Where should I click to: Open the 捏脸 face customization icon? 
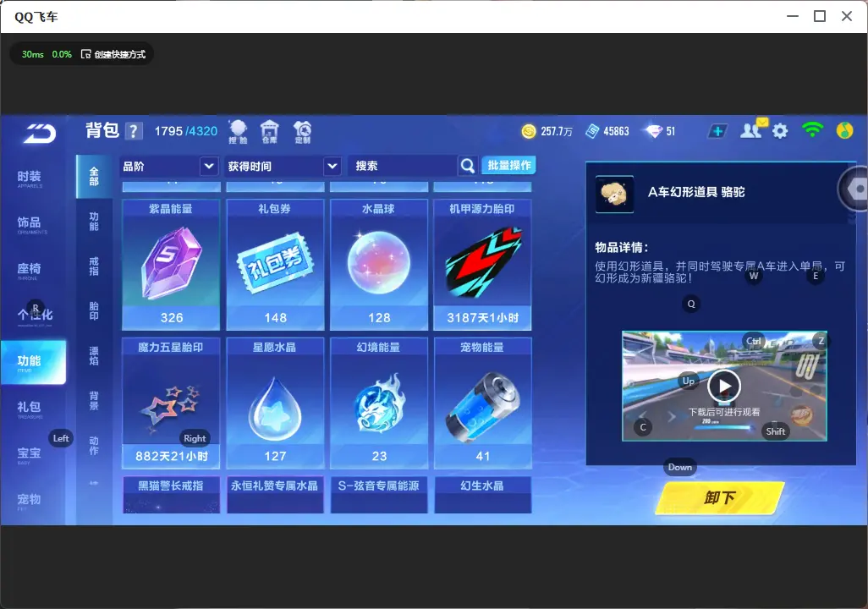coord(238,132)
